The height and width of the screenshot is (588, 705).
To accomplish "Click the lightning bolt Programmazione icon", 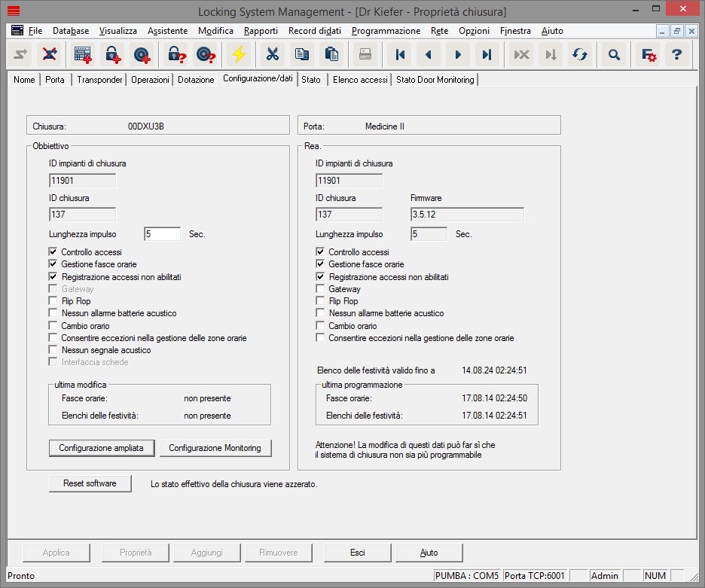I will point(239,54).
